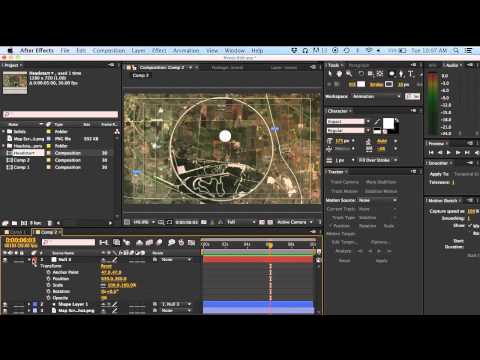Click the shape Fill color swatch in toolbar
This screenshot has height=360, width=480.
pos(361,84)
